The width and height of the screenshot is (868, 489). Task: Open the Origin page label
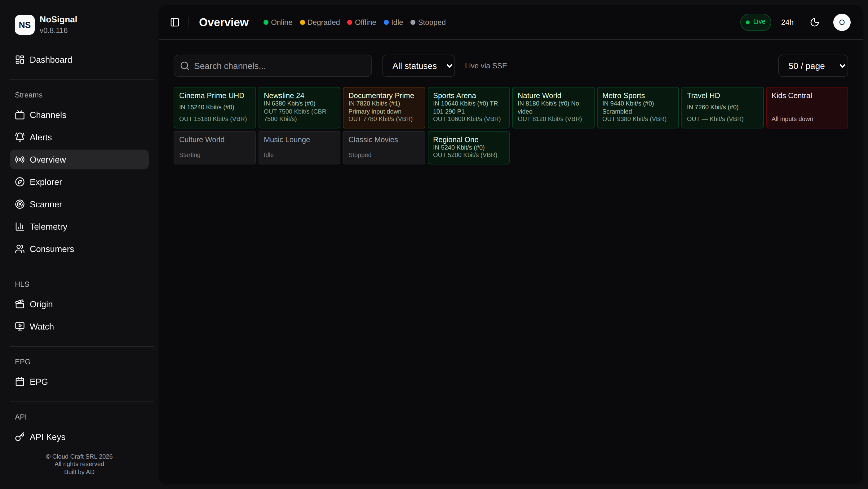[x=41, y=304]
